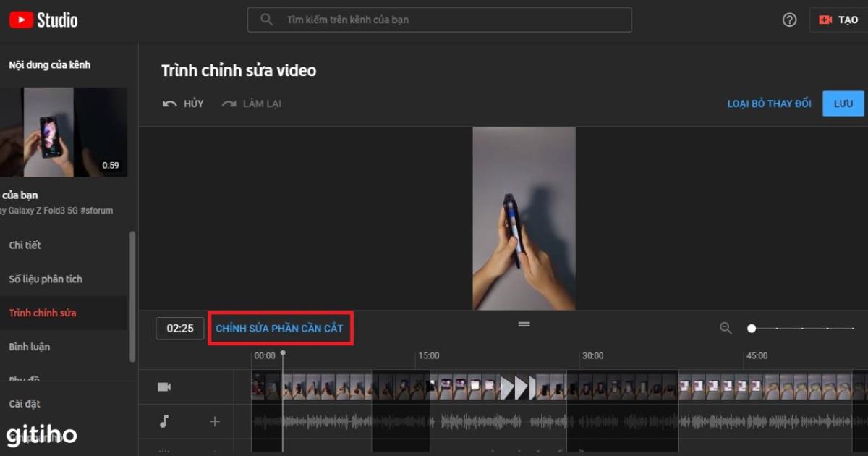
Task: Click "CHỈNH SỬA PHẦN CẦN CẮT" link
Action: click(x=281, y=328)
